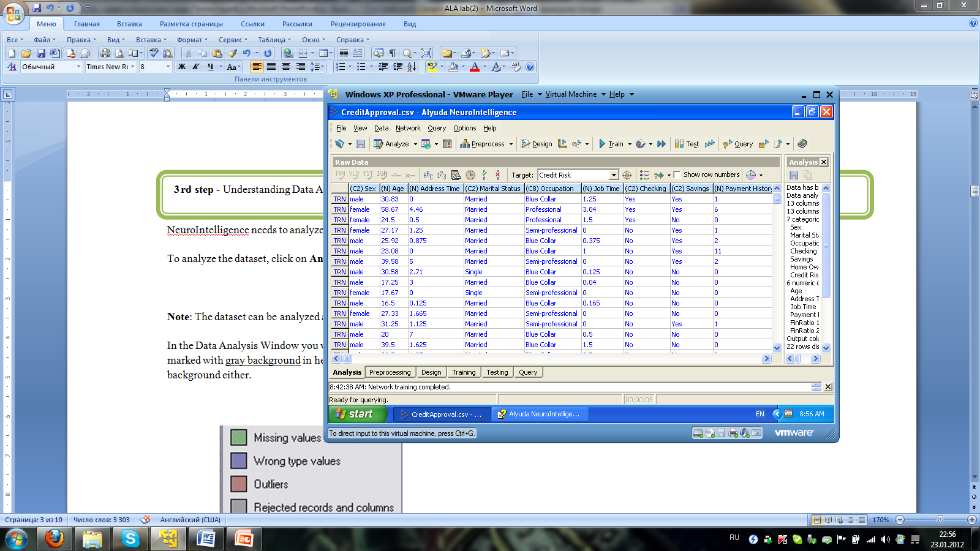Viewport: 980px width, 551px height.
Task: Toggle paragraph marks display in Word
Action: 393,53
